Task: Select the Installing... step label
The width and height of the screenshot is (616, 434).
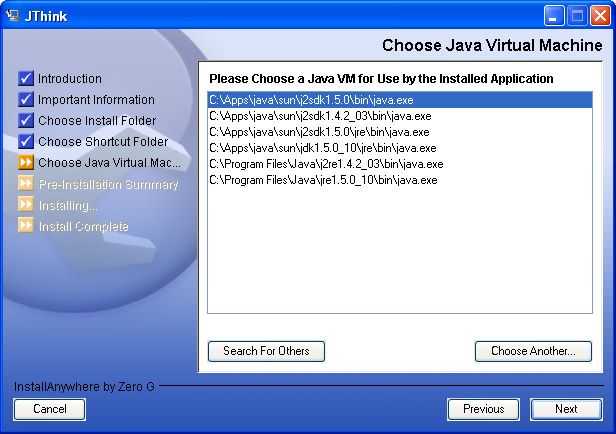Action: 68,205
